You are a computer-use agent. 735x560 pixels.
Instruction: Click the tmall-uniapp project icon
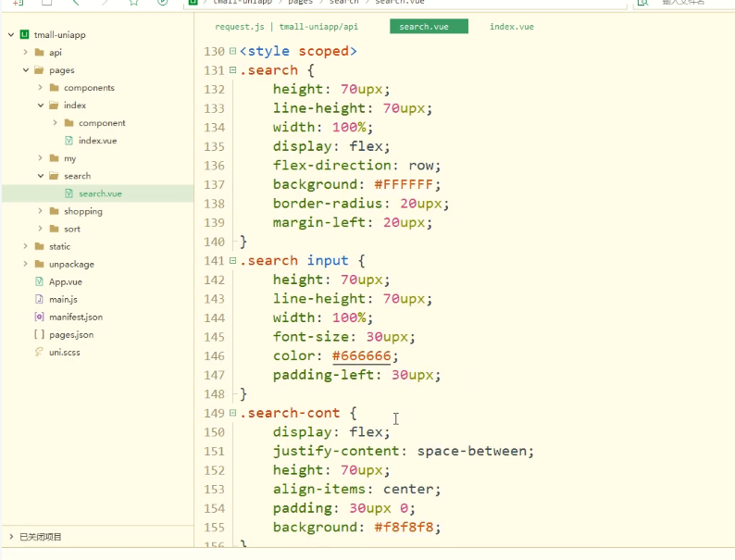coord(24,34)
